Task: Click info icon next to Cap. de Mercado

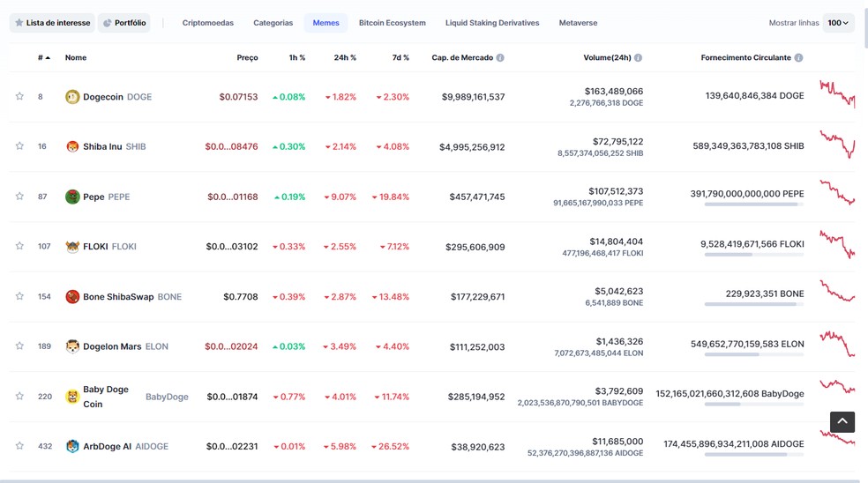Action: [x=500, y=57]
